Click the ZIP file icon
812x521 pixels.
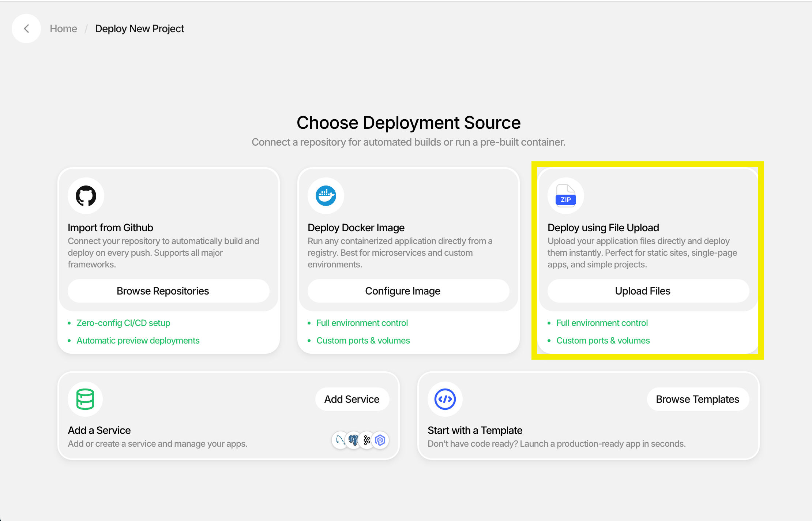(x=565, y=196)
